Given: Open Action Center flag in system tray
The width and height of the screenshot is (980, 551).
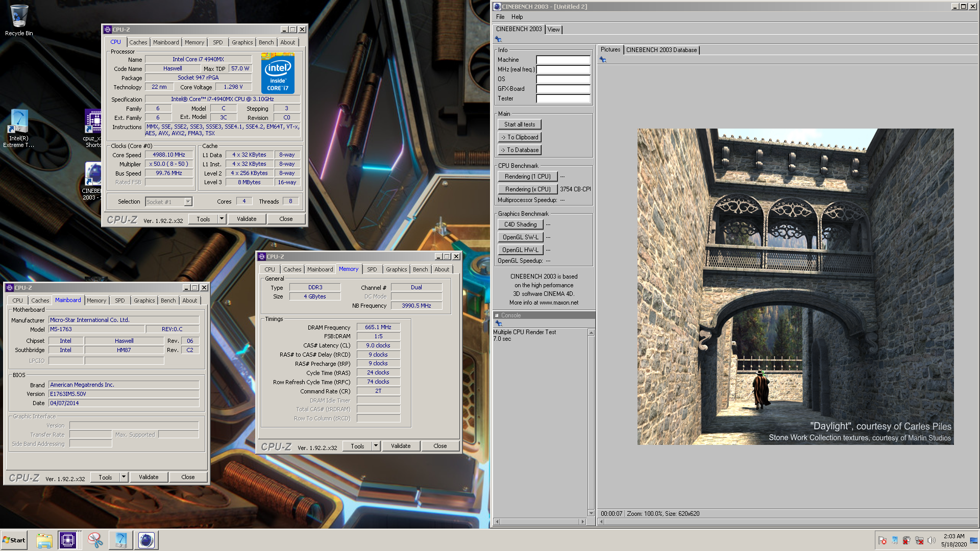Looking at the screenshot, I should click(x=883, y=540).
